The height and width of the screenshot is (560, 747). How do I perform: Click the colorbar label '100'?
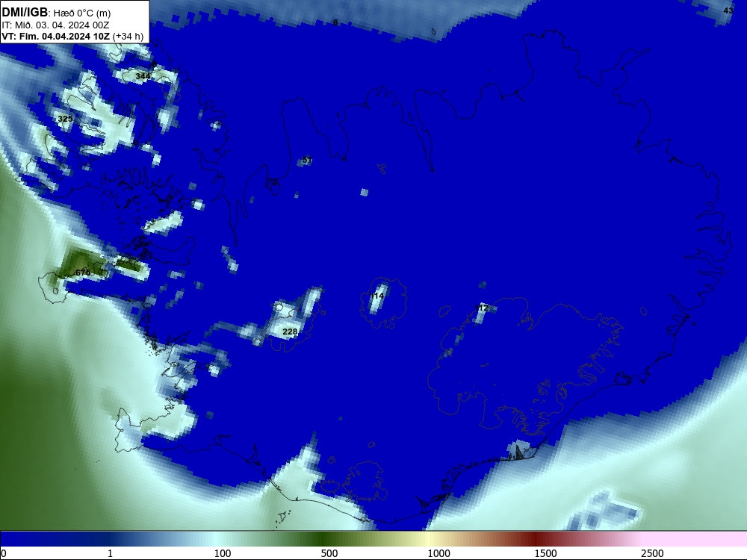pyautogui.click(x=223, y=553)
